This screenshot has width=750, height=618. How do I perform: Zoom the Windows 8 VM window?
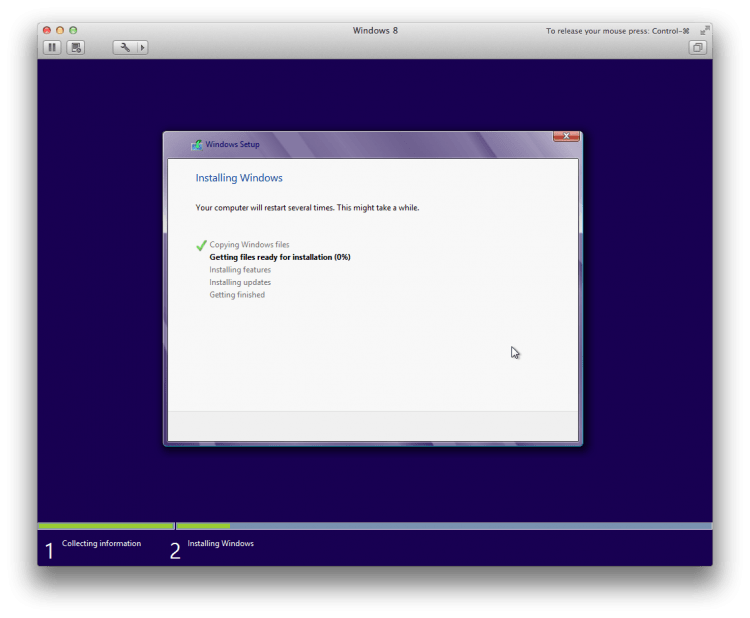(73, 30)
